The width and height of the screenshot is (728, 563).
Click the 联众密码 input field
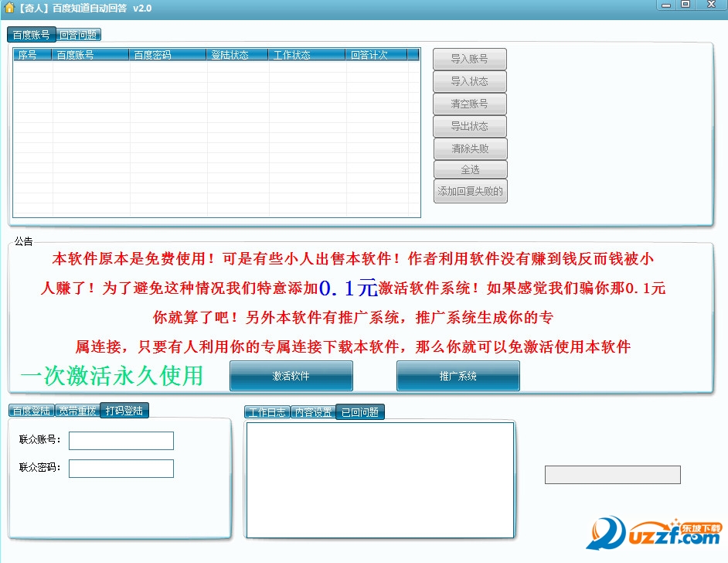click(x=121, y=468)
